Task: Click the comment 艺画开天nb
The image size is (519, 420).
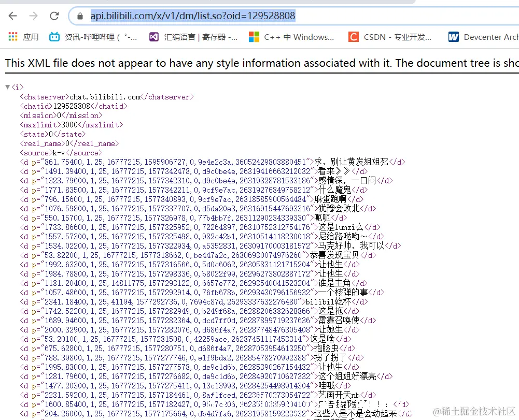Action: coord(339,395)
